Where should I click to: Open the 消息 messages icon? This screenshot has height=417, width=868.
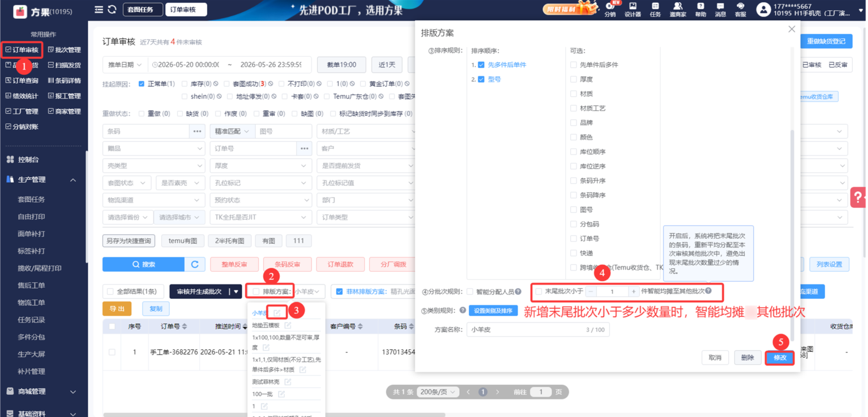point(720,6)
